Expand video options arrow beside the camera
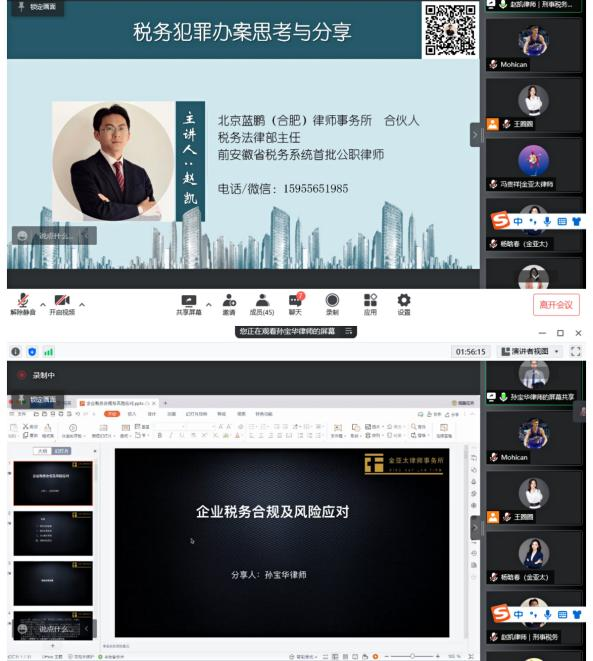Screen dimensions: 593x661 click(82, 304)
